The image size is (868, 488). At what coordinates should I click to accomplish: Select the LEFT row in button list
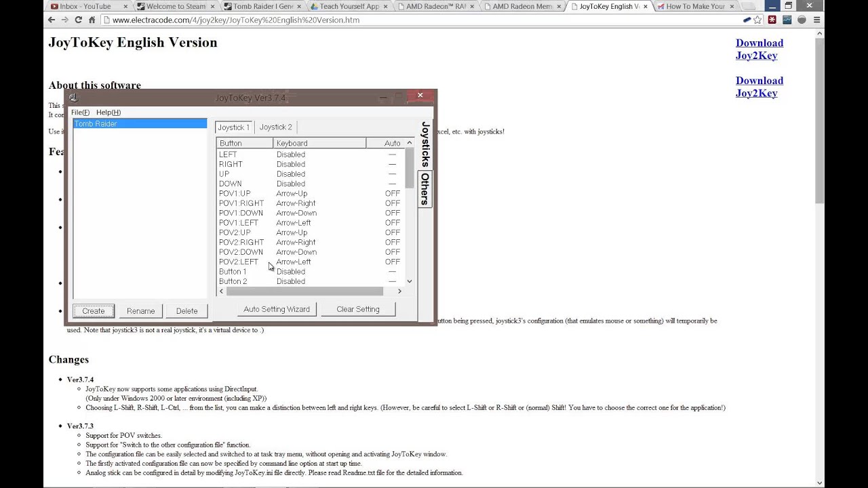311,155
